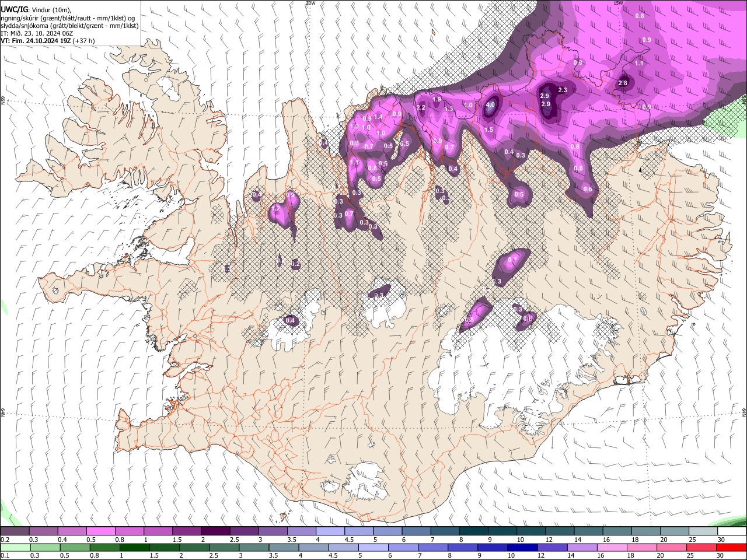Select the line 'IT: Mið. 23. 10. 2024 06Z'
The image size is (747, 560).
pyautogui.click(x=37, y=34)
